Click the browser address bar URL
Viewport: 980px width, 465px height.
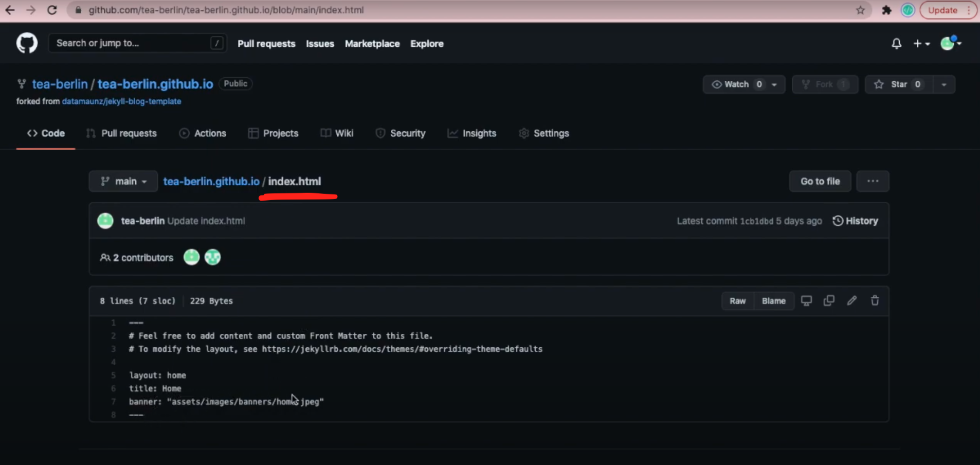[x=226, y=10]
